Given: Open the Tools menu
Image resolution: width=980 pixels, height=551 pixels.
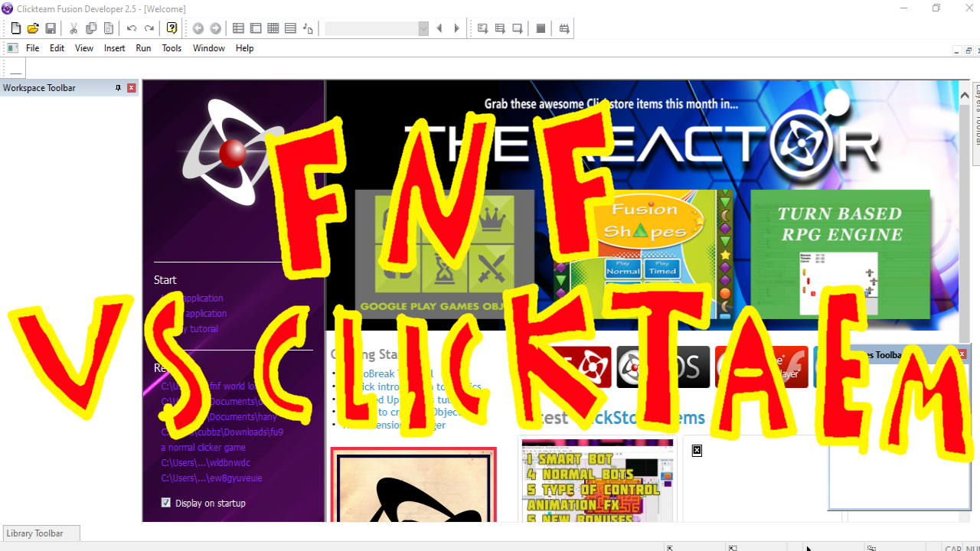Looking at the screenshot, I should click(171, 48).
